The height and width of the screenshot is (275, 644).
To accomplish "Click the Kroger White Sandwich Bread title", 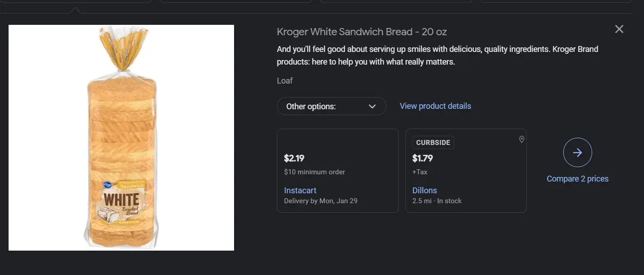I will [x=362, y=32].
